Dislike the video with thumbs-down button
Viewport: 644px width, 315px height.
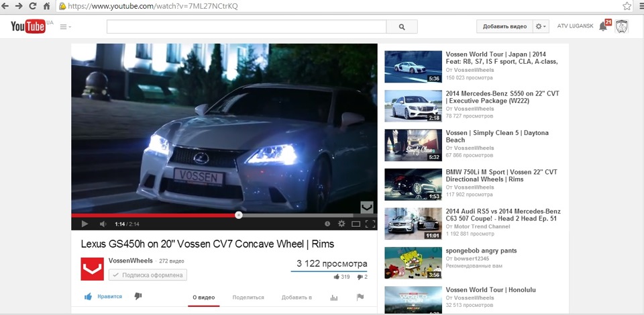138,296
